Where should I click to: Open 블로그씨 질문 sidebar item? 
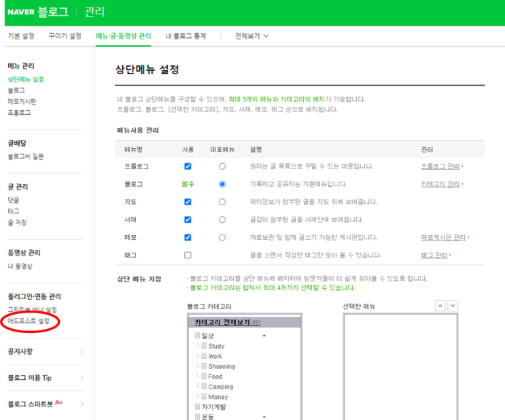26,156
